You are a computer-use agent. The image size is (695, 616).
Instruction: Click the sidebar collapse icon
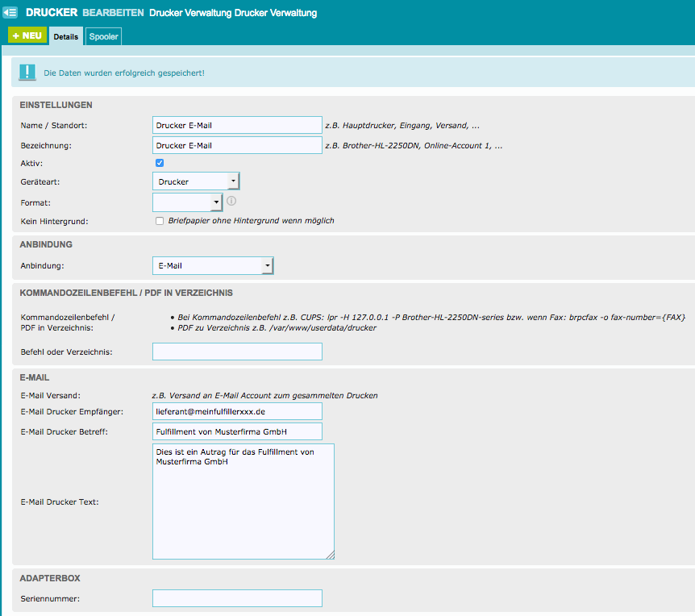click(11, 13)
